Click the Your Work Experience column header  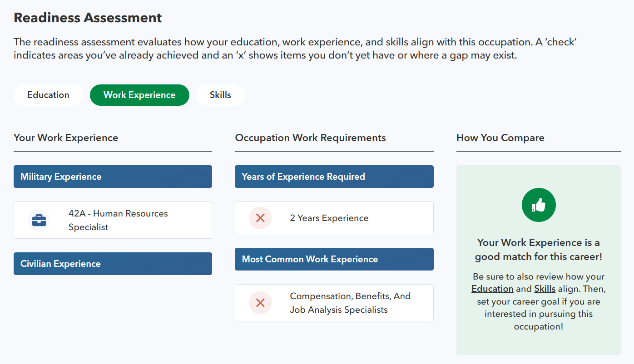point(66,138)
